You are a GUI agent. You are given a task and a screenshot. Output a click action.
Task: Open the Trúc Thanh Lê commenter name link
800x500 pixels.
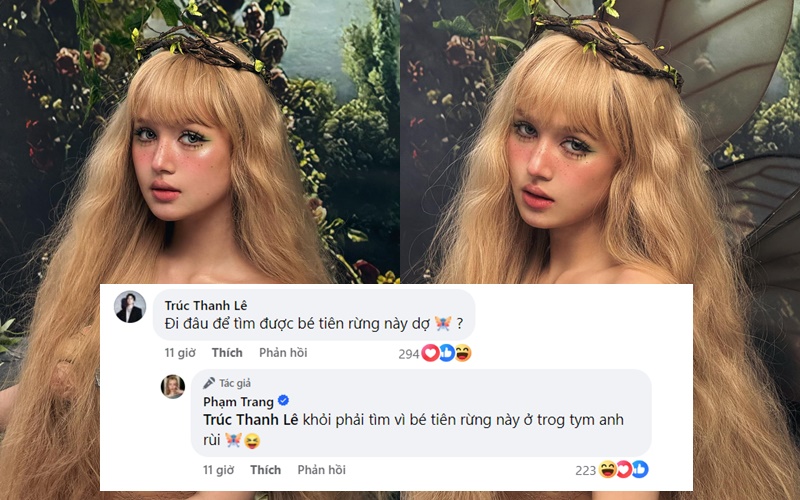pos(206,303)
